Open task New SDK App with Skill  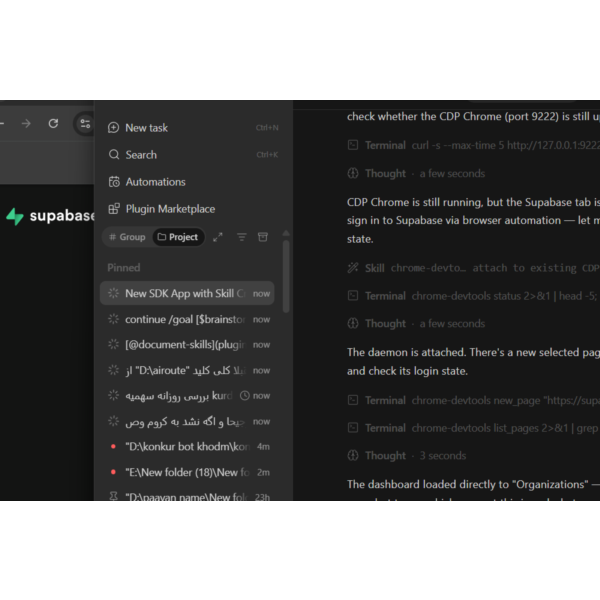(187, 293)
